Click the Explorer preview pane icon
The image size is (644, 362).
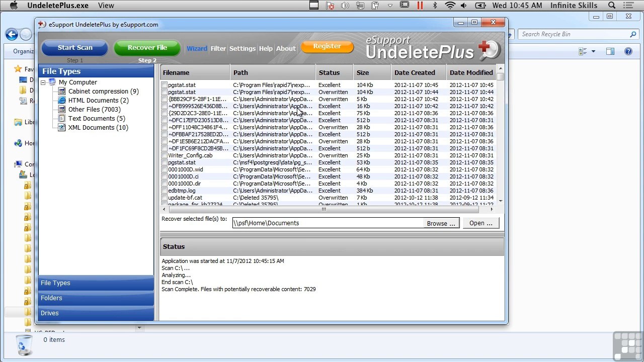[610, 51]
